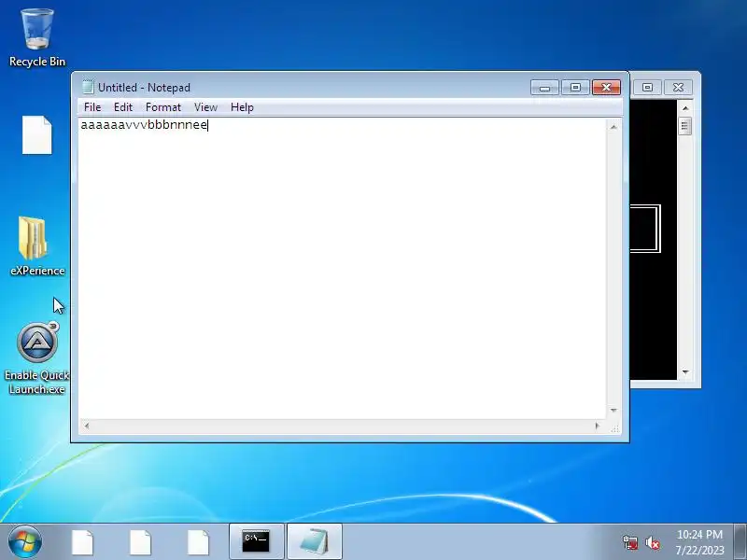
Task: Click the third blank document taskbar icon
Action: [x=198, y=542]
